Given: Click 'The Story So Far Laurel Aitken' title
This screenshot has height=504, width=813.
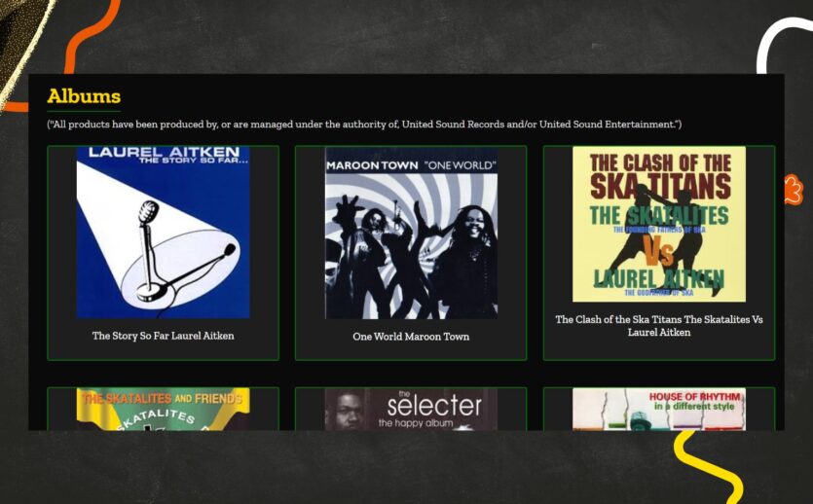Looking at the screenshot, I should [x=163, y=336].
